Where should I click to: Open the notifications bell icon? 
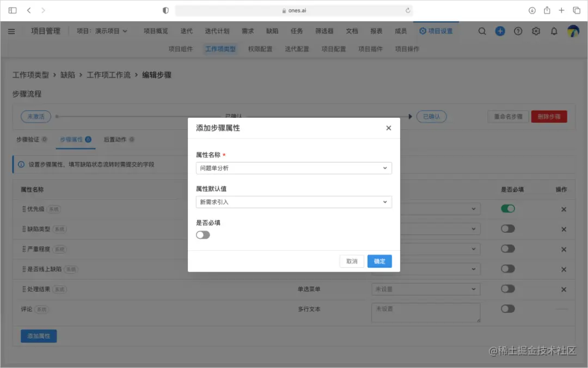point(554,31)
